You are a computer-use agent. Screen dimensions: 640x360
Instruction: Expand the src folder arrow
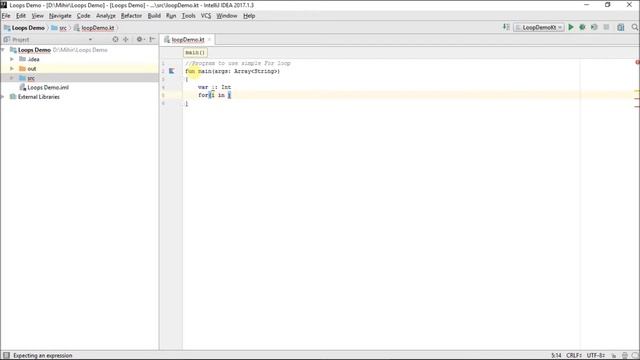12,78
